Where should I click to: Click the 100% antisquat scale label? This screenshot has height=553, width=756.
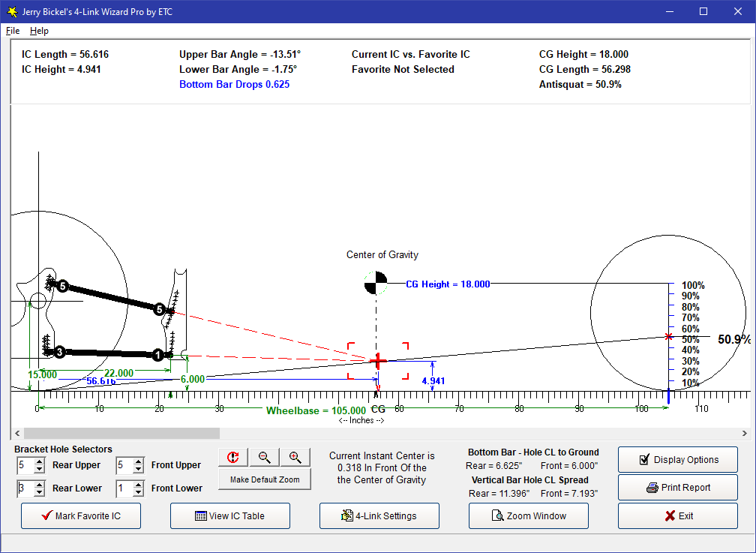[x=693, y=285]
